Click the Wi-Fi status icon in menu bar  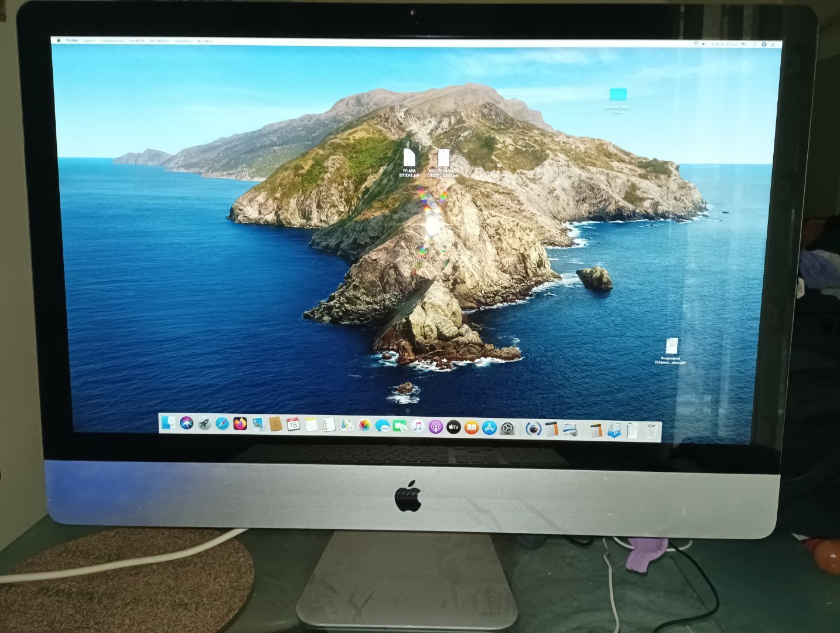(695, 44)
